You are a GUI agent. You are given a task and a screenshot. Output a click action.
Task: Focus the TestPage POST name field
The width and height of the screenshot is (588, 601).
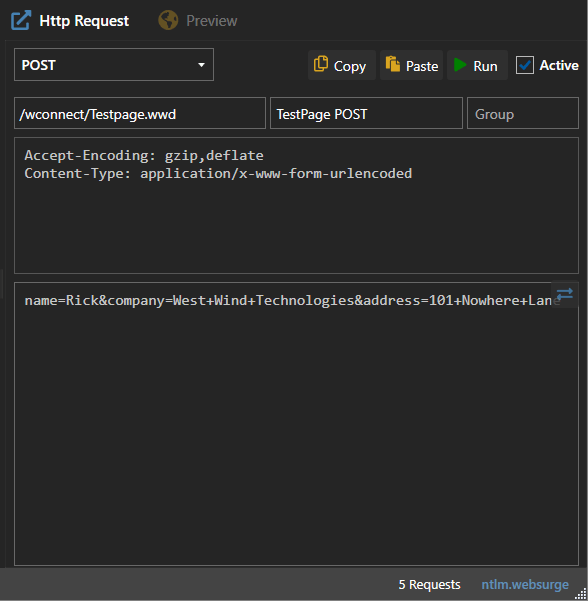click(x=366, y=113)
